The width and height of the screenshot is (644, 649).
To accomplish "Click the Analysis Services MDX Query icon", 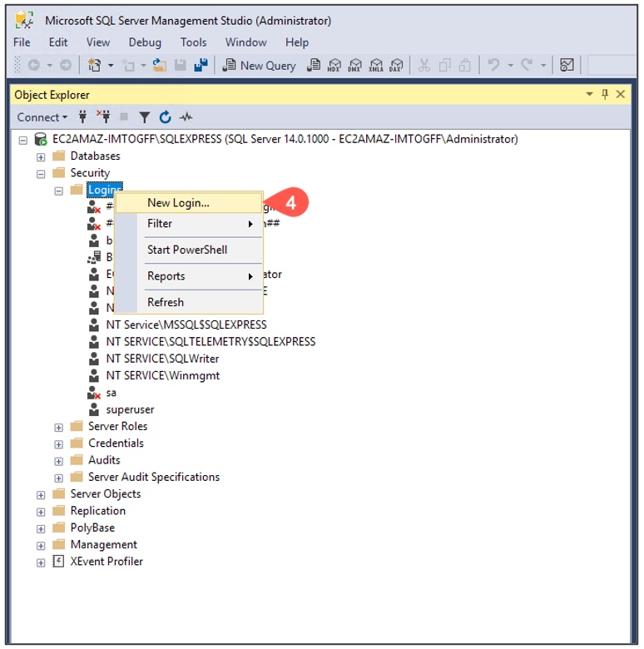I will coord(334,65).
